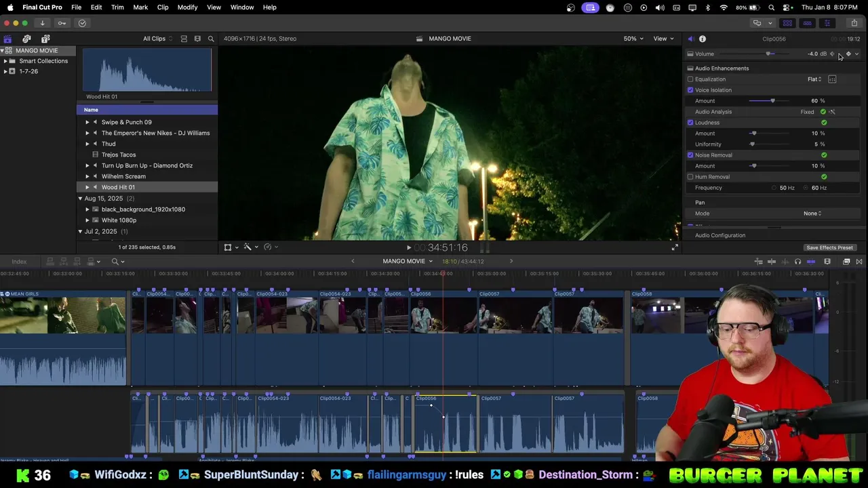Toggle solo headphones icon in timeline

pyautogui.click(x=797, y=262)
